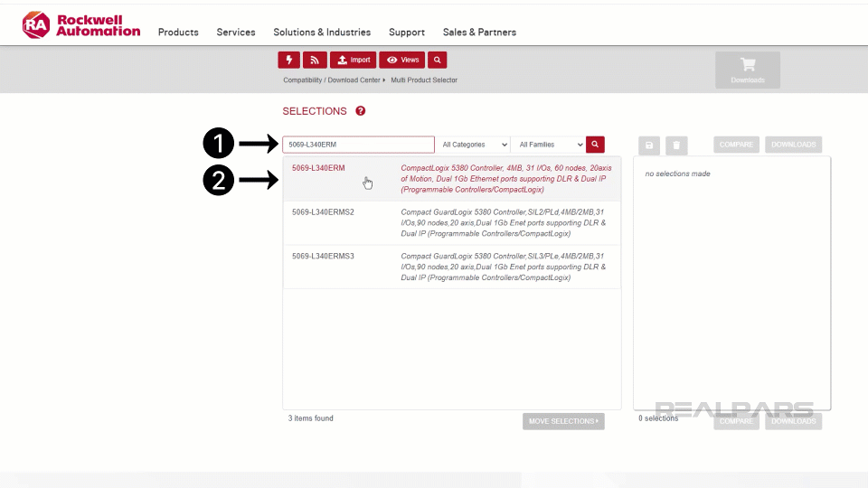Go to Compatibility / Download Center breadcrumb
The width and height of the screenshot is (868, 488).
[x=332, y=80]
